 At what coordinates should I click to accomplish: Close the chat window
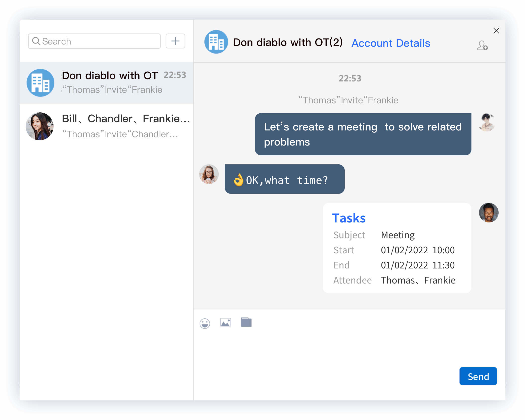pyautogui.click(x=496, y=31)
